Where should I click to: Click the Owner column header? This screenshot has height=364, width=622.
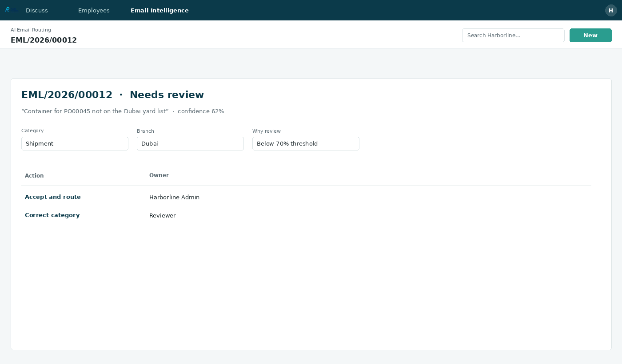[159, 175]
